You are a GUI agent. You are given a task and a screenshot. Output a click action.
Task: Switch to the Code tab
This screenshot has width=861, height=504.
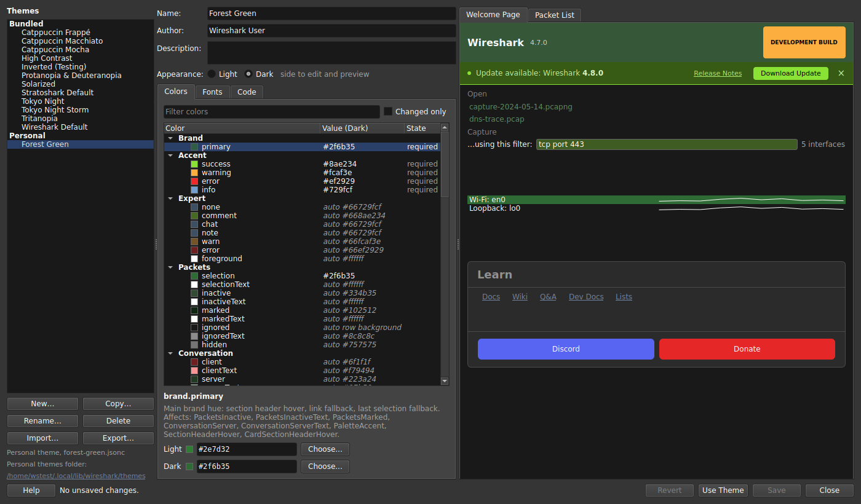[247, 92]
